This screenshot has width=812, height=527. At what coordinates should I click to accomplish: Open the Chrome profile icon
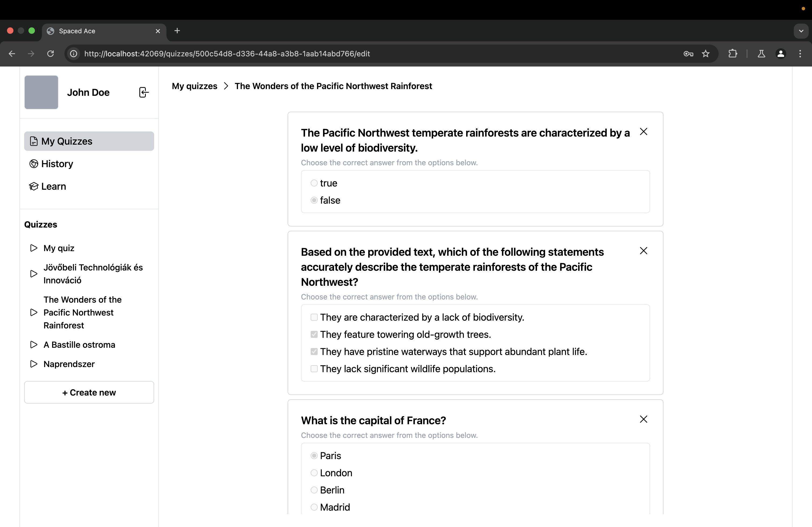pyautogui.click(x=781, y=53)
